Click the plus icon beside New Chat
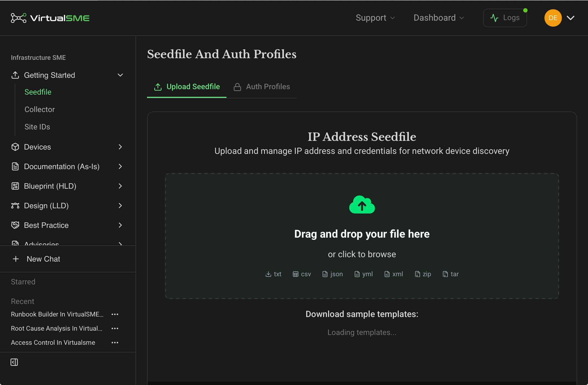Image resolution: width=588 pixels, height=385 pixels. point(16,259)
